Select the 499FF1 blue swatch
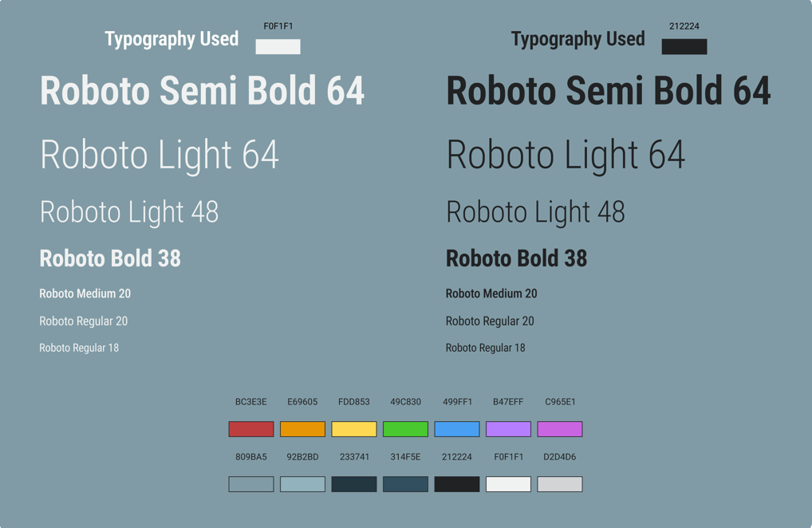Screen dimensions: 812x528 pos(457,429)
